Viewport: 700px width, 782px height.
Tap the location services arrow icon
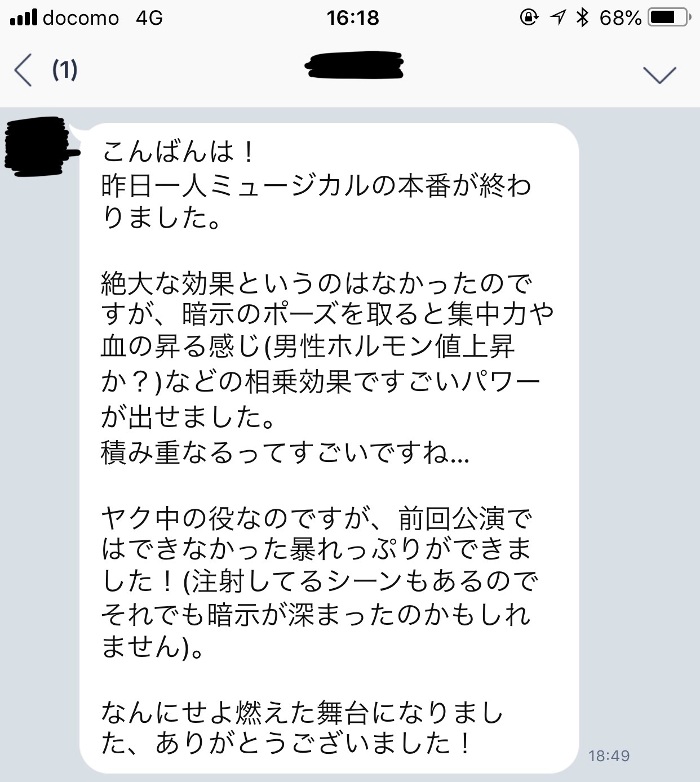[x=558, y=18]
